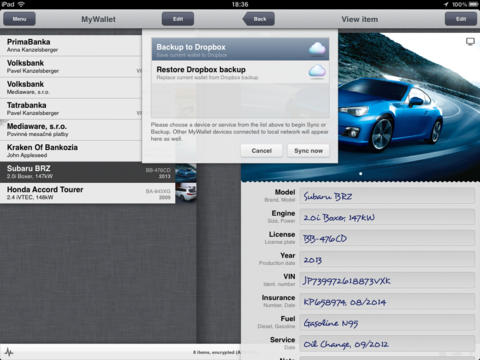Tap the Edit button beside MyWallet title
480x360 pixels.
[178, 19]
